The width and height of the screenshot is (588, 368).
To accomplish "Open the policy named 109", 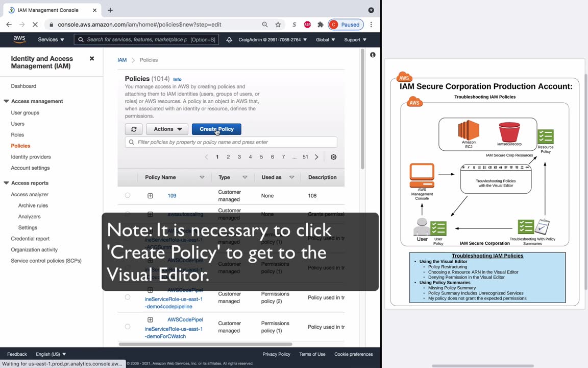I will pyautogui.click(x=171, y=196).
